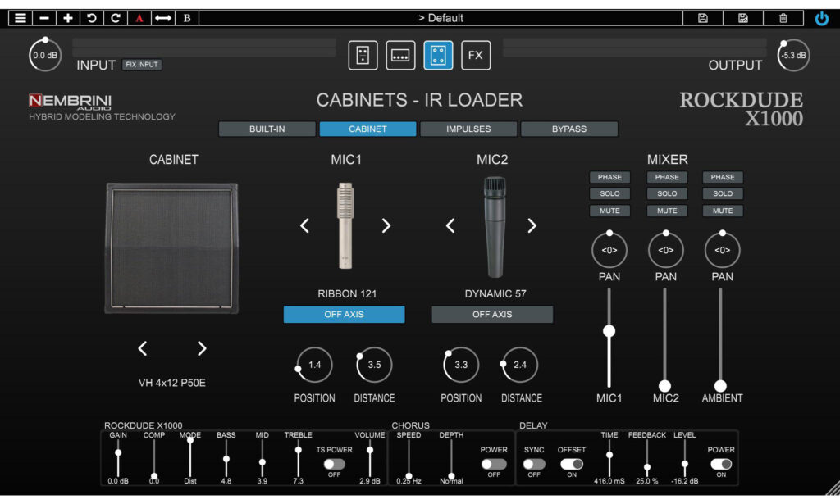This screenshot has width=840, height=504.
Task: Click the Save As preset icon
Action: click(743, 18)
